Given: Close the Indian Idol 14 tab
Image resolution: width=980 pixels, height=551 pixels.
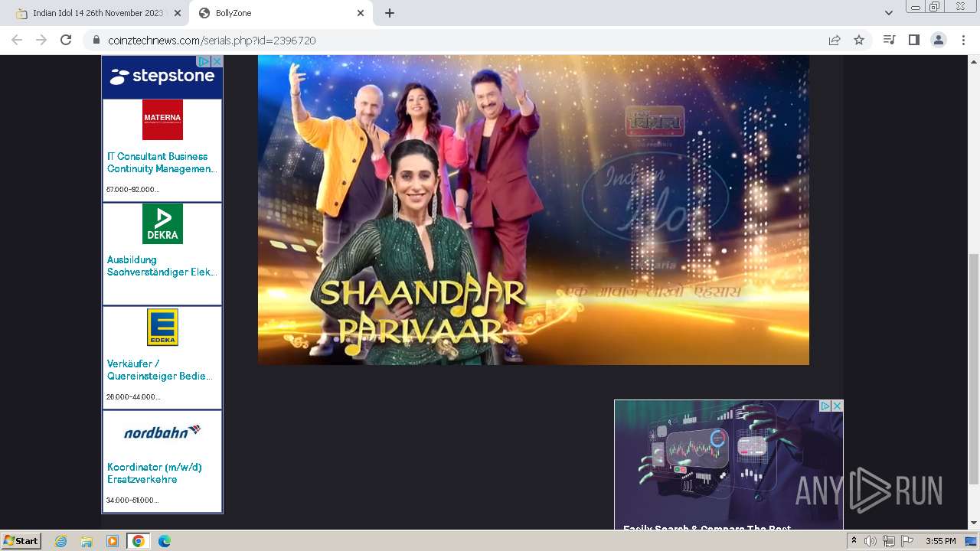Looking at the screenshot, I should (178, 13).
